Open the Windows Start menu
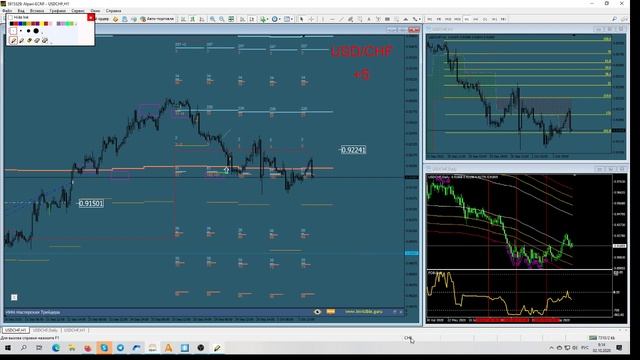This screenshot has width=640, height=360. pyautogui.click(x=7, y=348)
